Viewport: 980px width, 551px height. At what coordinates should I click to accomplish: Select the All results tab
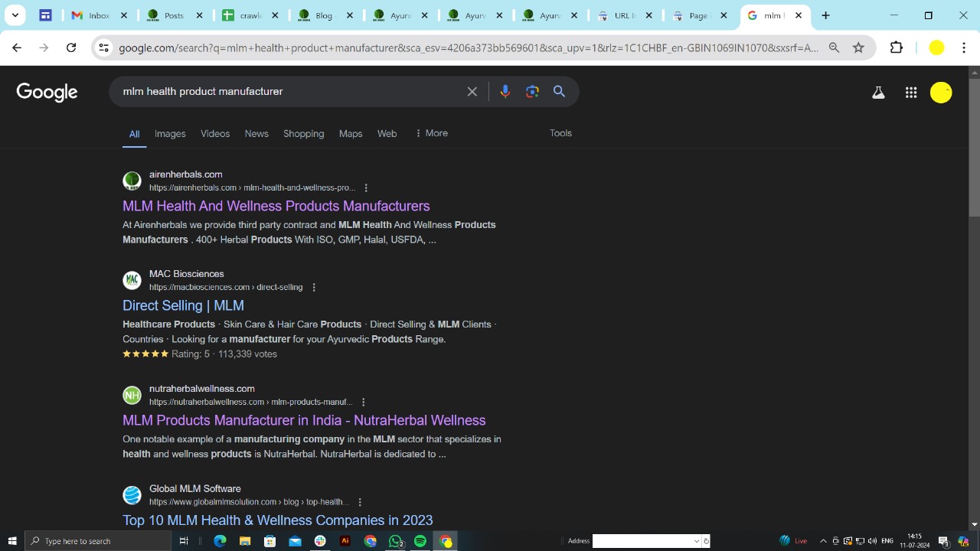[134, 134]
